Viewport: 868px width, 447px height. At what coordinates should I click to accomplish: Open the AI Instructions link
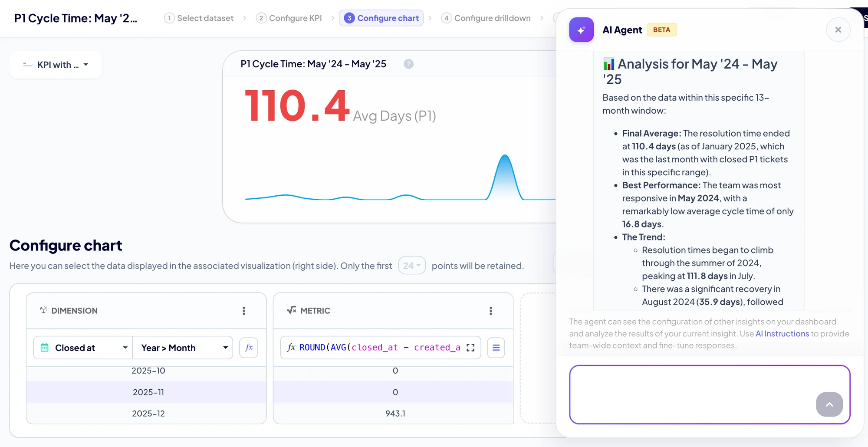click(782, 333)
